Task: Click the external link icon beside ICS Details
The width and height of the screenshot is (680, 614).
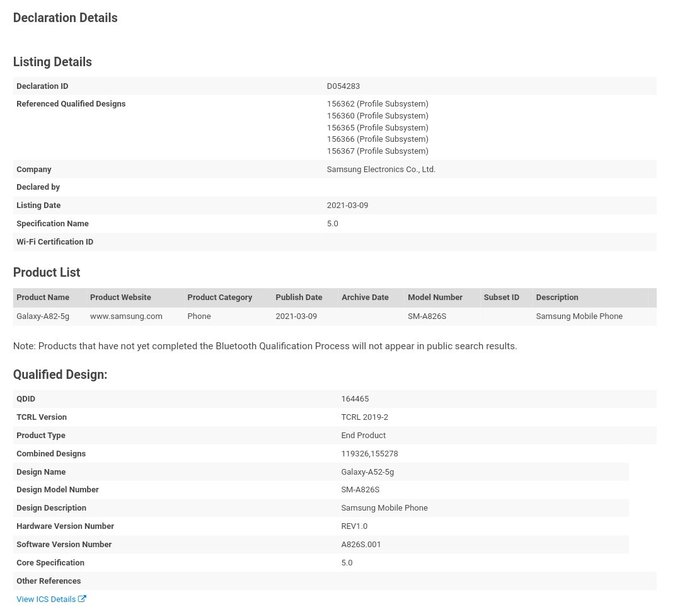Action: point(82,598)
